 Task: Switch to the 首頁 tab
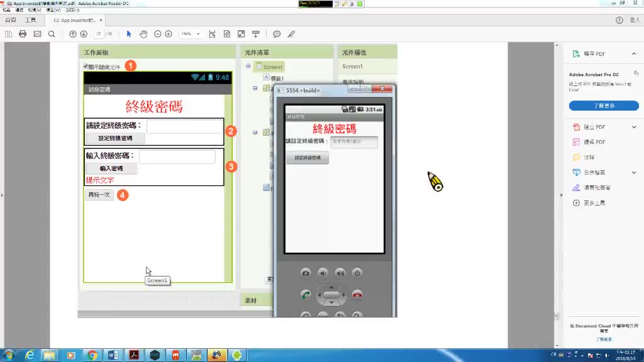click(11, 20)
